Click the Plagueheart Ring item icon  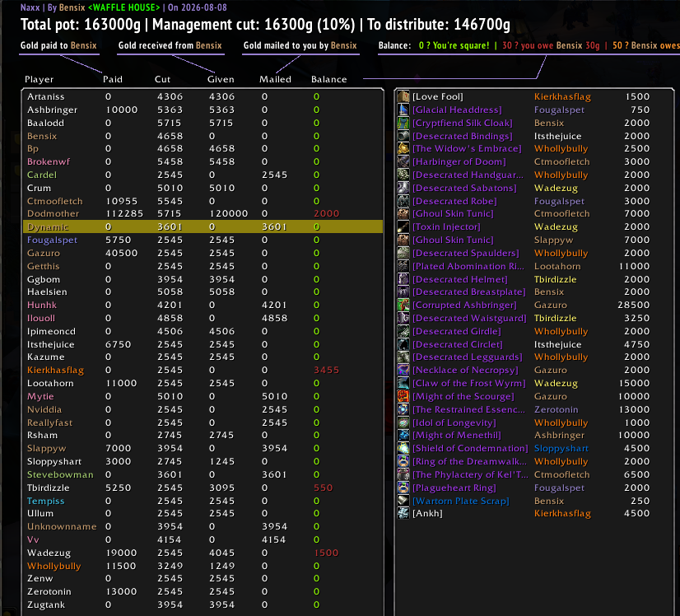pos(403,488)
